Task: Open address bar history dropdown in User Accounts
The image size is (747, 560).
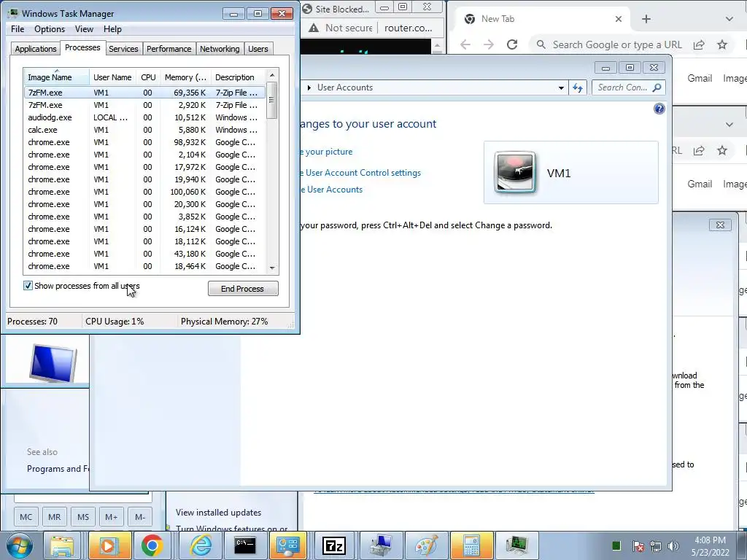Action: pyautogui.click(x=561, y=87)
